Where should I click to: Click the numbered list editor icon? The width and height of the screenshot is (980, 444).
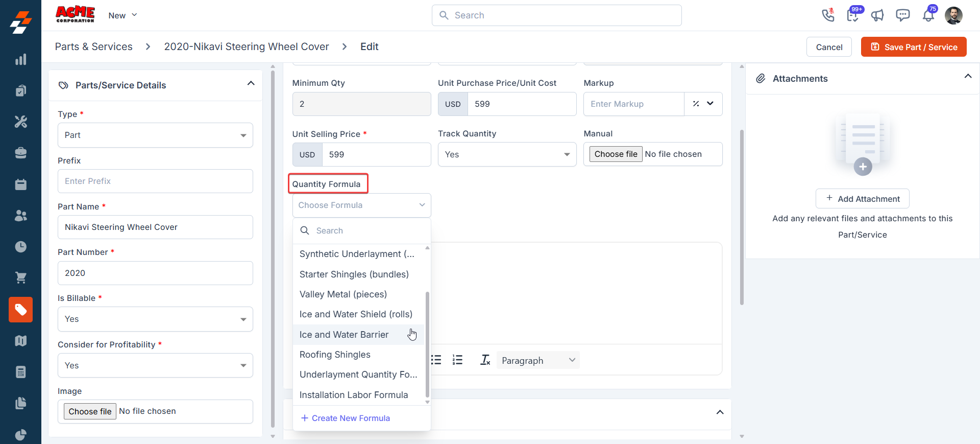(457, 360)
